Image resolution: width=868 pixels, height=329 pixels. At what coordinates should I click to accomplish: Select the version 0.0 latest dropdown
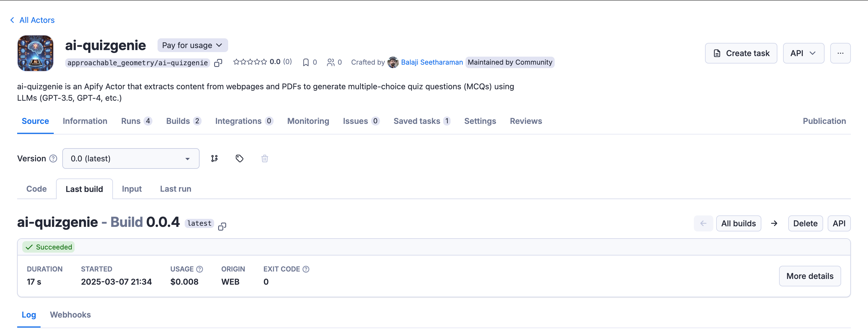pos(131,158)
